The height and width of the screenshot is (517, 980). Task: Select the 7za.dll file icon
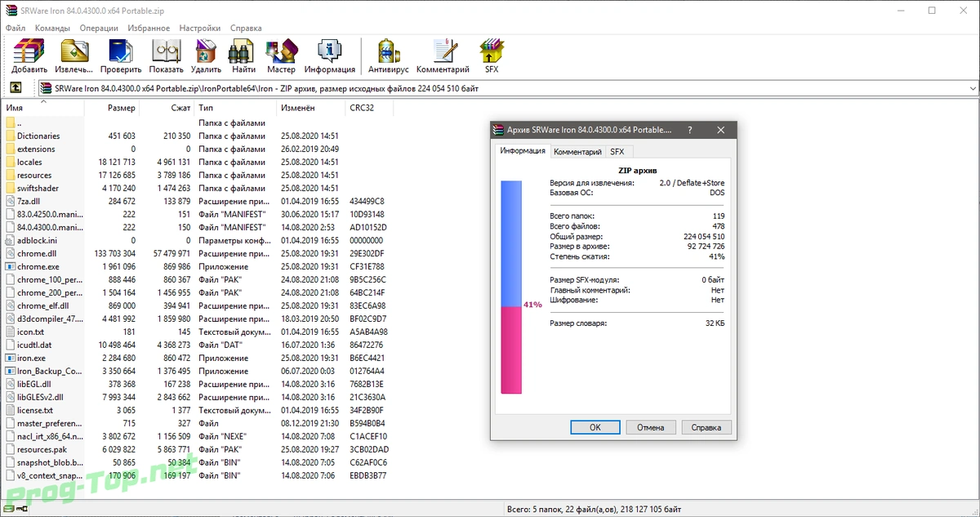pos(10,201)
